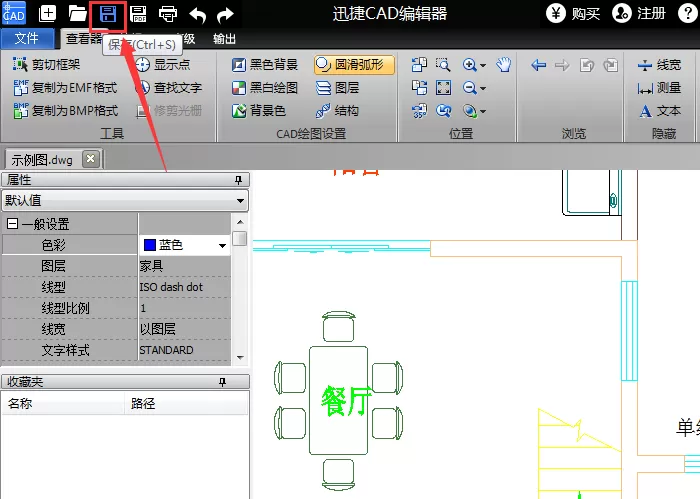Select the 剪切框架 tool
This screenshot has height=499, width=700.
pyautogui.click(x=46, y=65)
